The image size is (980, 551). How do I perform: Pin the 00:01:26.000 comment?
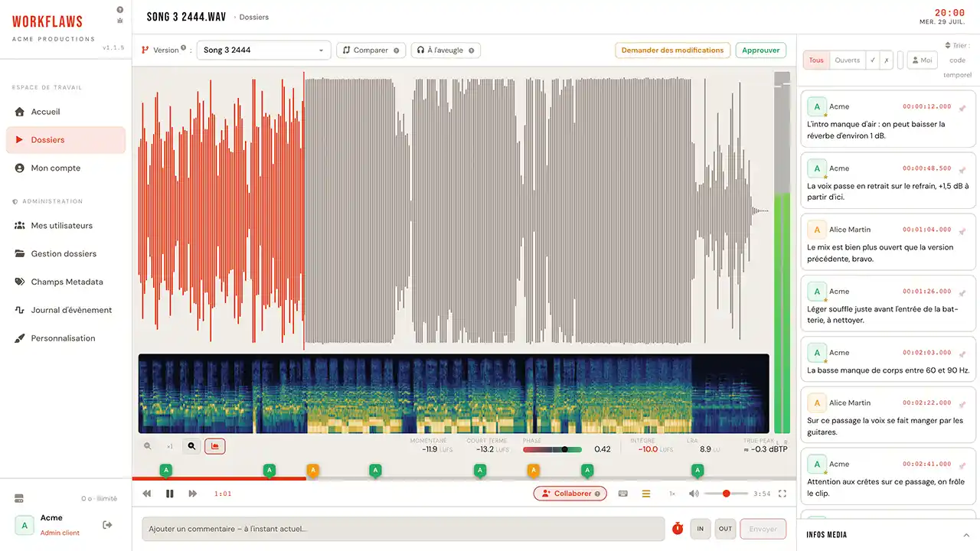point(962,292)
